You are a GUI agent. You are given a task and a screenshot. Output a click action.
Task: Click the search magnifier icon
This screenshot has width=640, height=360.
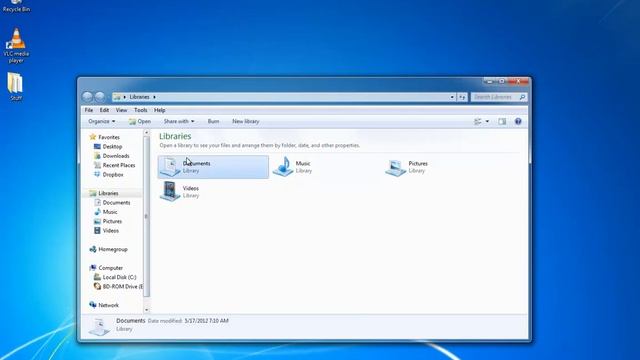pos(522,97)
